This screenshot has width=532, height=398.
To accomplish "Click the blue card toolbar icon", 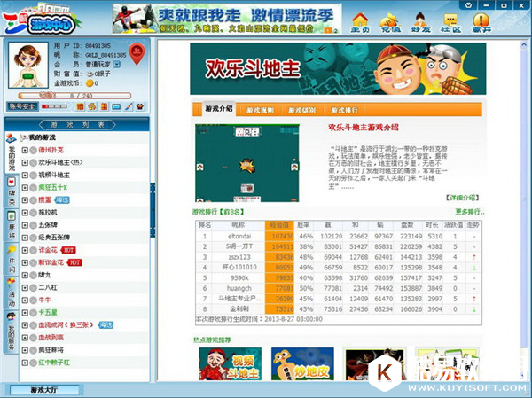I will pyautogui.click(x=116, y=106).
